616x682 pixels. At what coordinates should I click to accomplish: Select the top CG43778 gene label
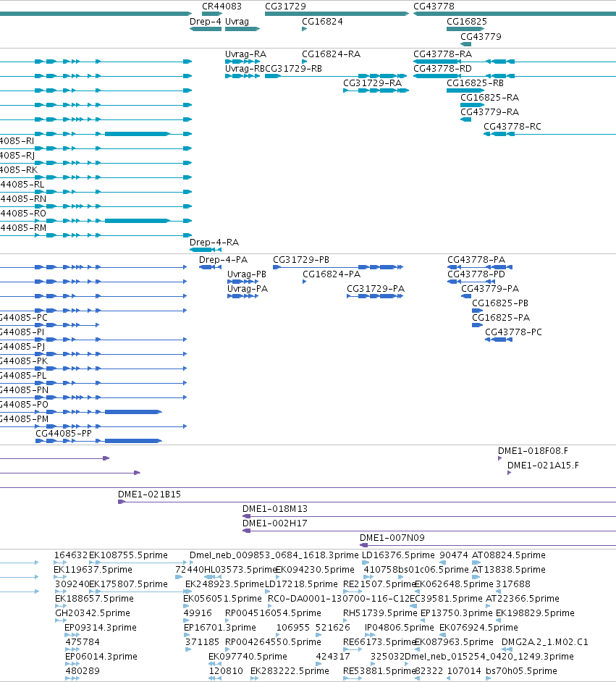[434, 7]
